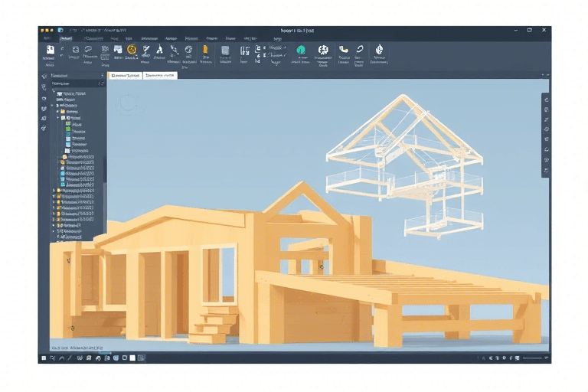This screenshot has height=392, width=588.
Task: Click the topmost icon in the left sidebar strip
Action: [44, 77]
